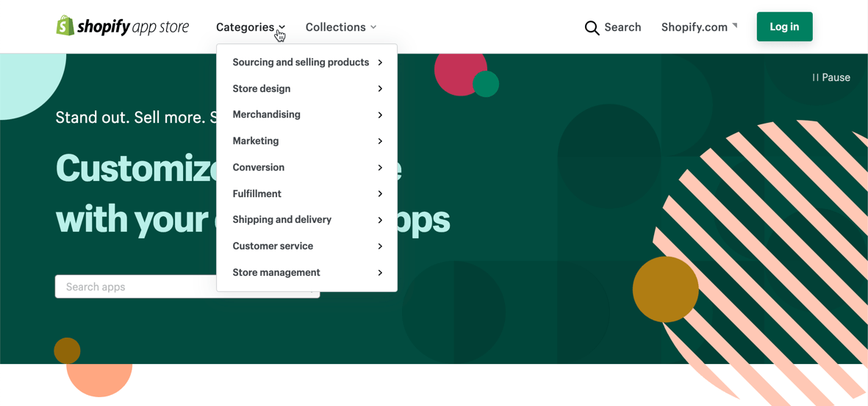The image size is (868, 406).
Task: Expand the Collections dropdown
Action: tap(341, 27)
